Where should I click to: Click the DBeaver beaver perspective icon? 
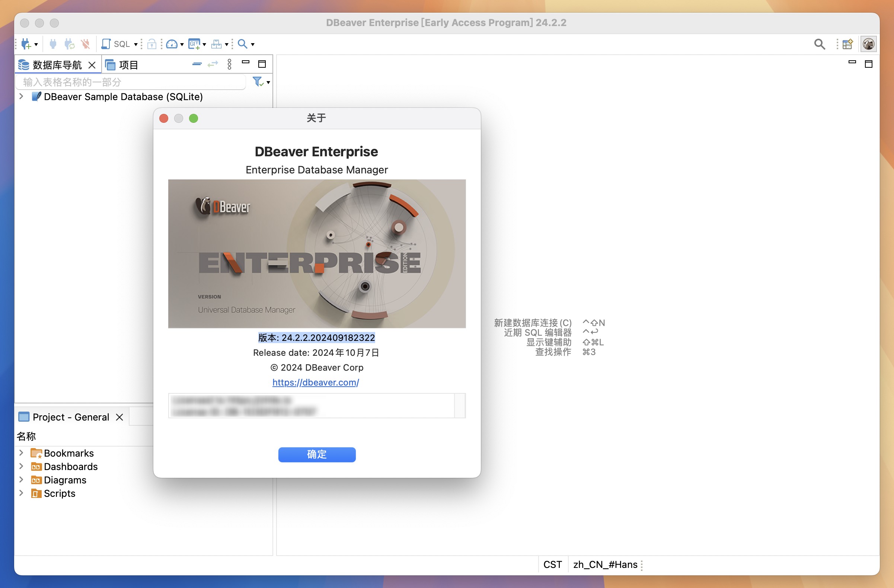(868, 44)
